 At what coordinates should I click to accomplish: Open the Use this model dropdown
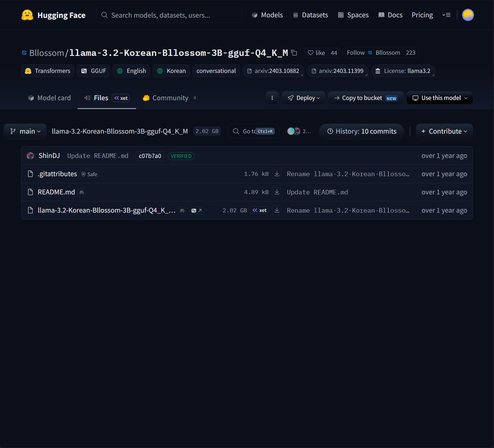[x=440, y=98]
